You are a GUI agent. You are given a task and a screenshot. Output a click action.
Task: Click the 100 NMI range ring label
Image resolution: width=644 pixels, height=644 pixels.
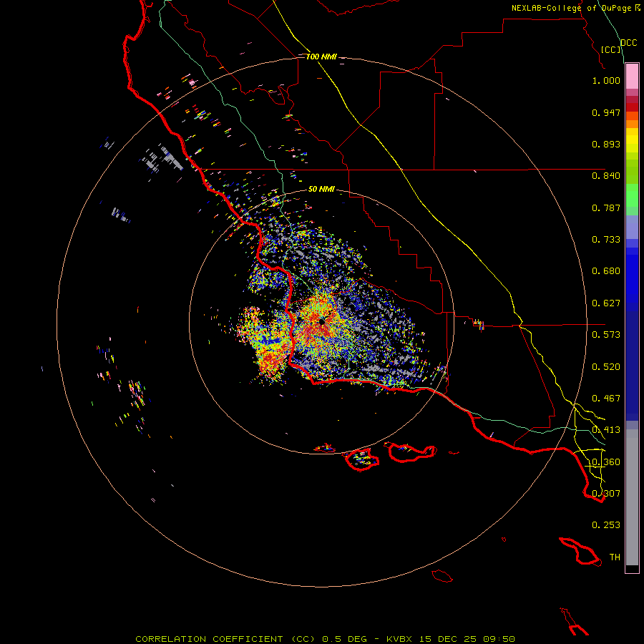[321, 57]
